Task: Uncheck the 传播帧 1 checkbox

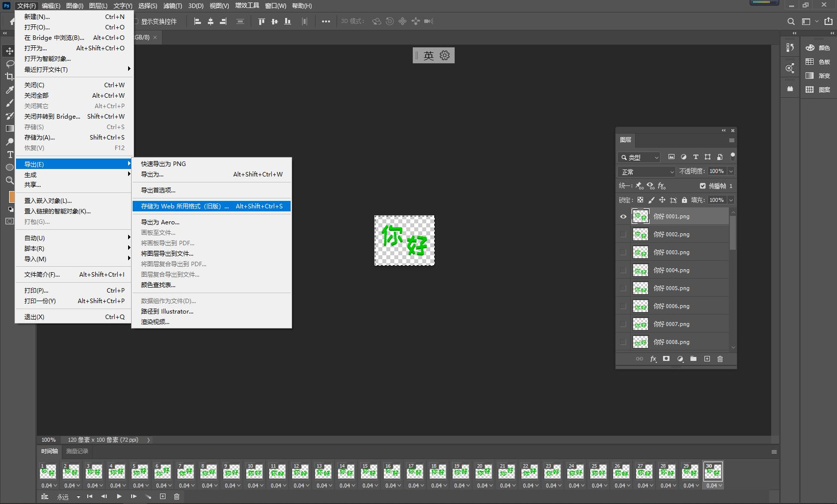Action: [702, 186]
